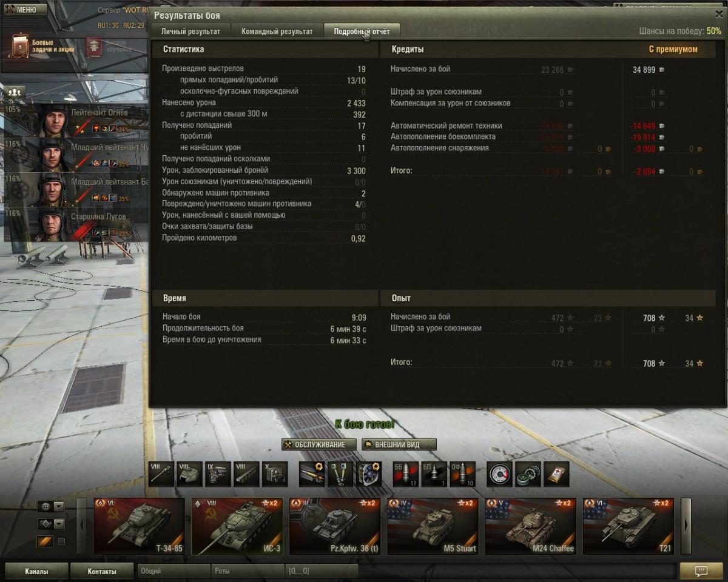Image resolution: width=728 pixels, height=582 pixels.
Task: Click the 34 899 credits value
Action: pyautogui.click(x=644, y=70)
